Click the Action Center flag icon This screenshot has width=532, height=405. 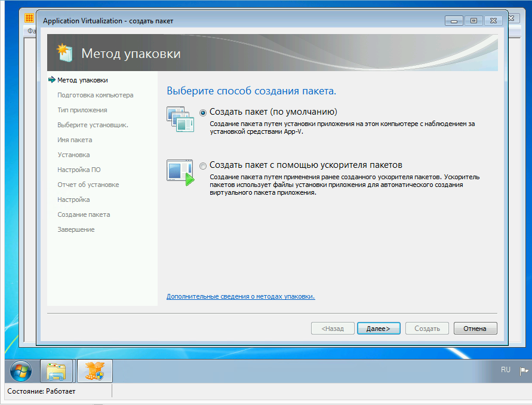click(x=524, y=370)
